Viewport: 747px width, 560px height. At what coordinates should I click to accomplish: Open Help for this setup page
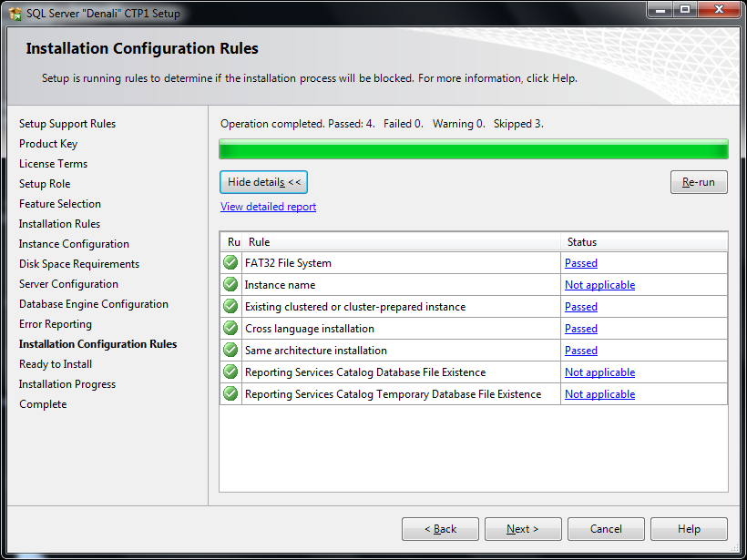click(689, 529)
